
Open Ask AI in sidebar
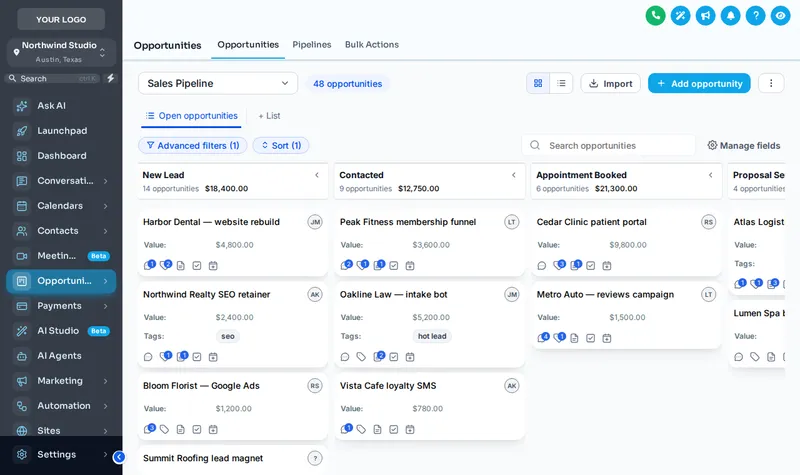61,106
